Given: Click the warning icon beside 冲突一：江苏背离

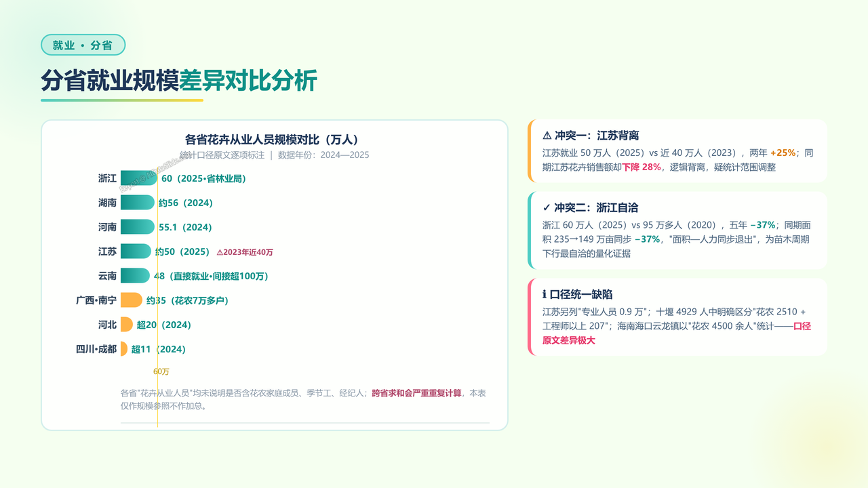Looking at the screenshot, I should pos(547,136).
